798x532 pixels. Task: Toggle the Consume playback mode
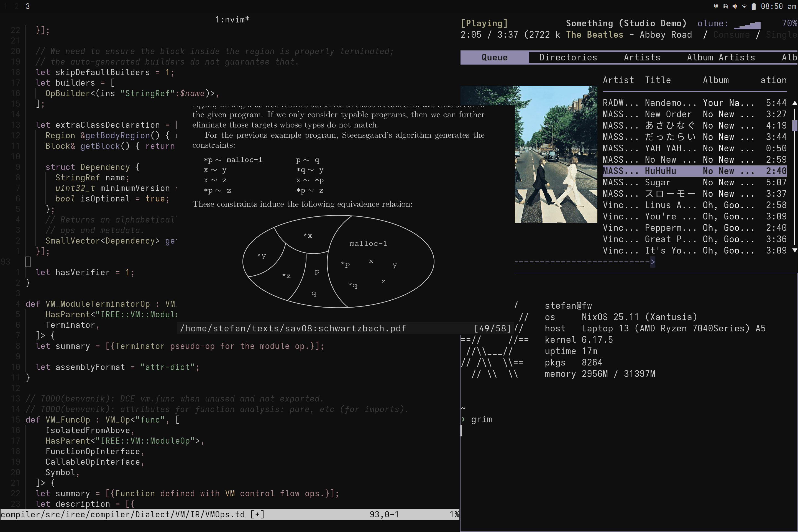(731, 35)
